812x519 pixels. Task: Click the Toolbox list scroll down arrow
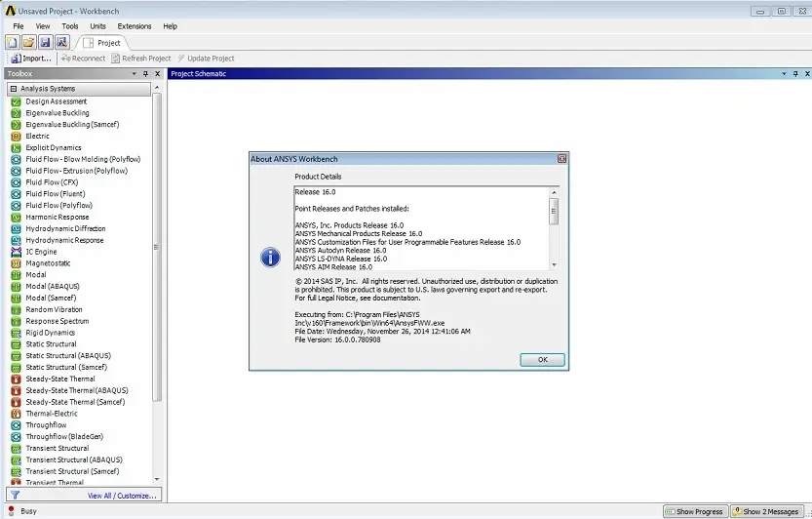(157, 480)
